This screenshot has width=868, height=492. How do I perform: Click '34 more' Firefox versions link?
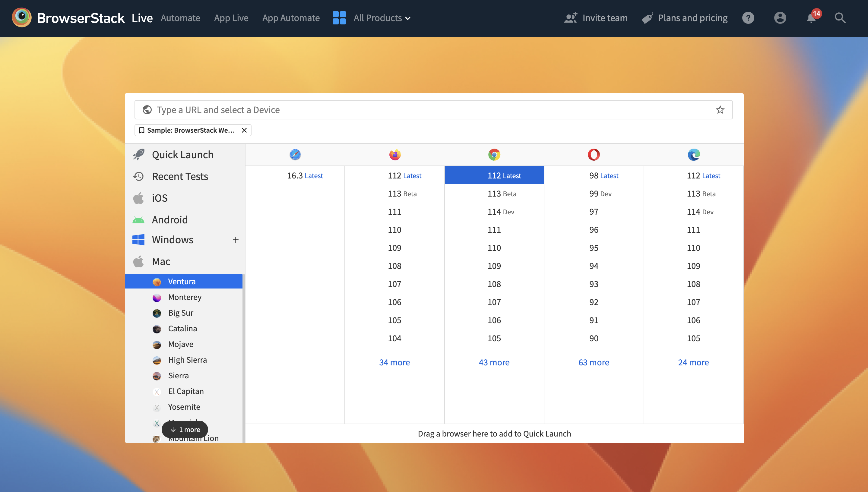click(x=395, y=362)
